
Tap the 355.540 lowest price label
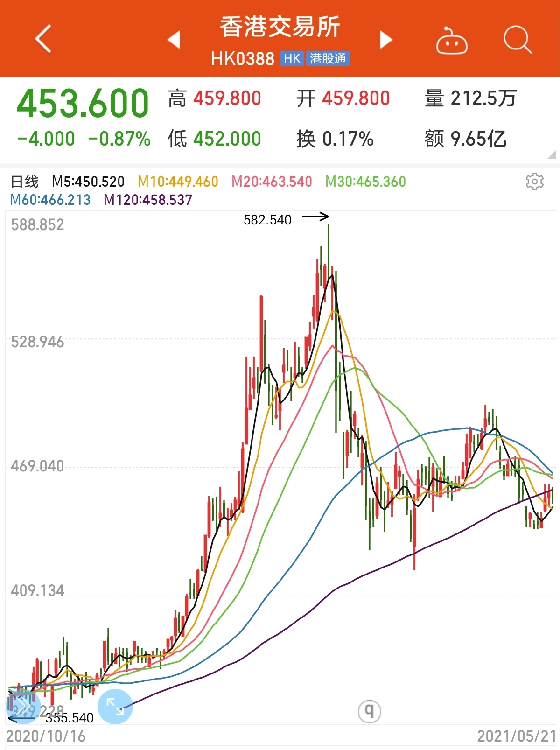(70, 718)
